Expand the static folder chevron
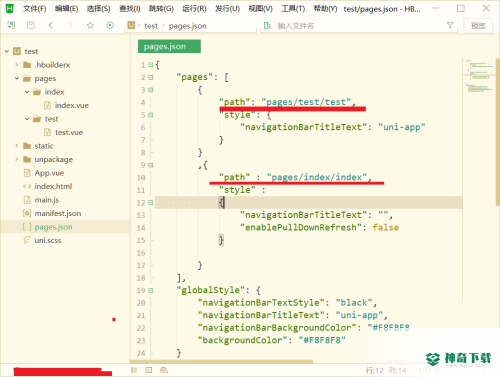The image size is (500, 377). [x=17, y=146]
